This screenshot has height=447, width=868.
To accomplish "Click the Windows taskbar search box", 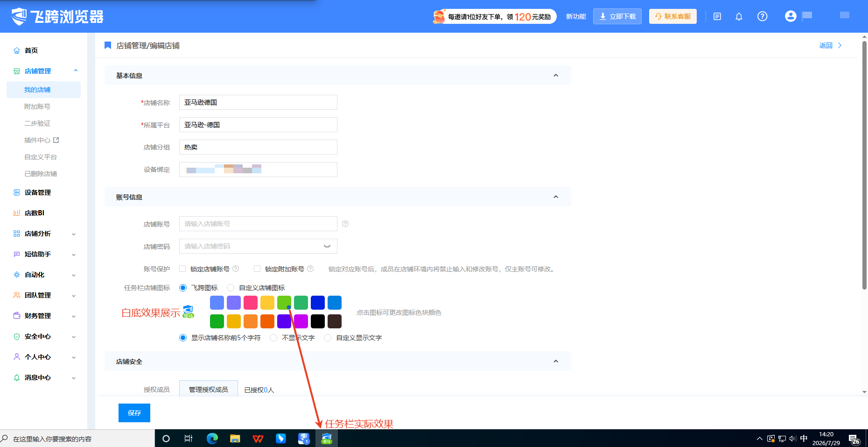I will pyautogui.click(x=77, y=439).
